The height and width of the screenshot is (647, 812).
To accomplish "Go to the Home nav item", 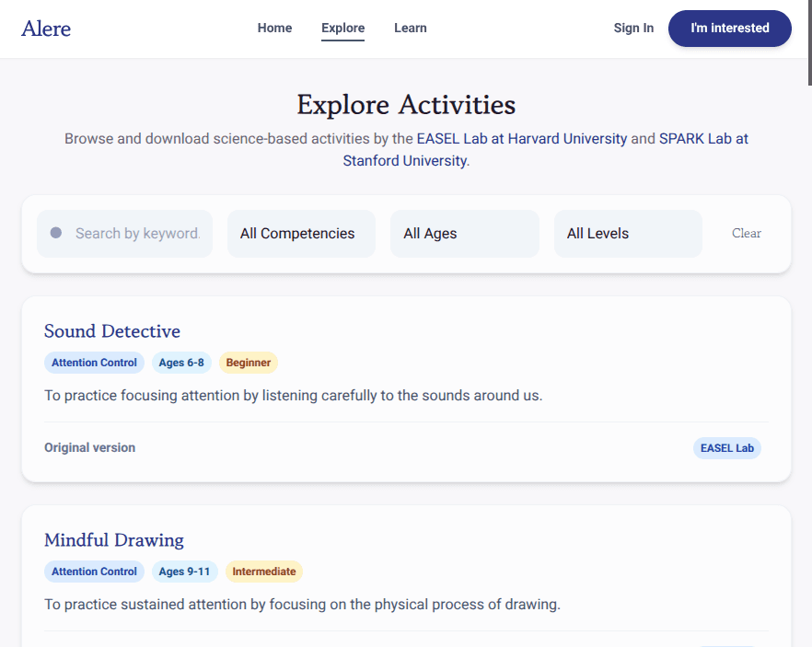I will pyautogui.click(x=274, y=28).
